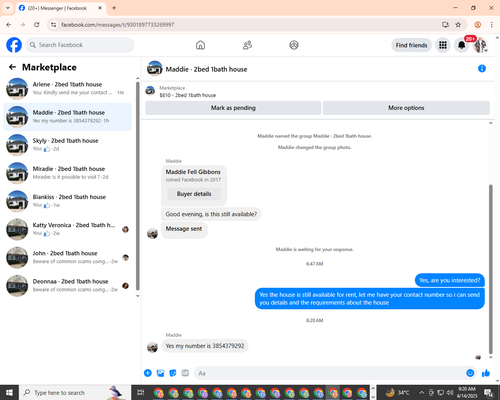Open Task View on taskbar
The width and height of the screenshot is (500, 400).
pos(141,393)
